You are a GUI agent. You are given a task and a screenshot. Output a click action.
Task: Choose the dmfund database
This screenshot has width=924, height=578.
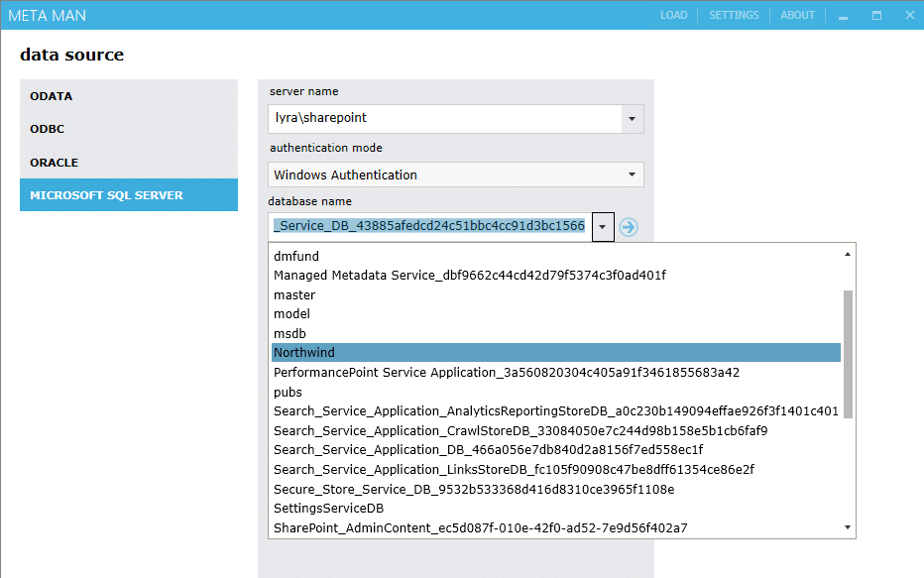556,257
